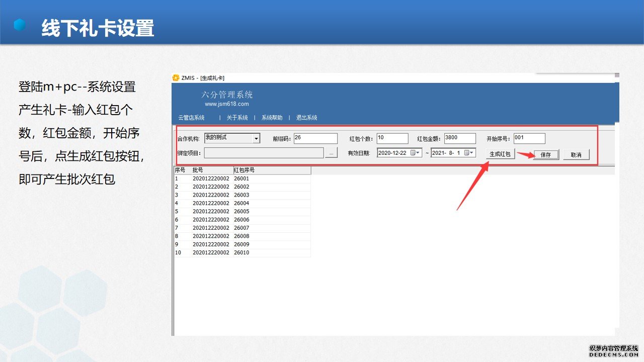Open the 退出系统 menu
644x362 pixels.
(x=306, y=118)
